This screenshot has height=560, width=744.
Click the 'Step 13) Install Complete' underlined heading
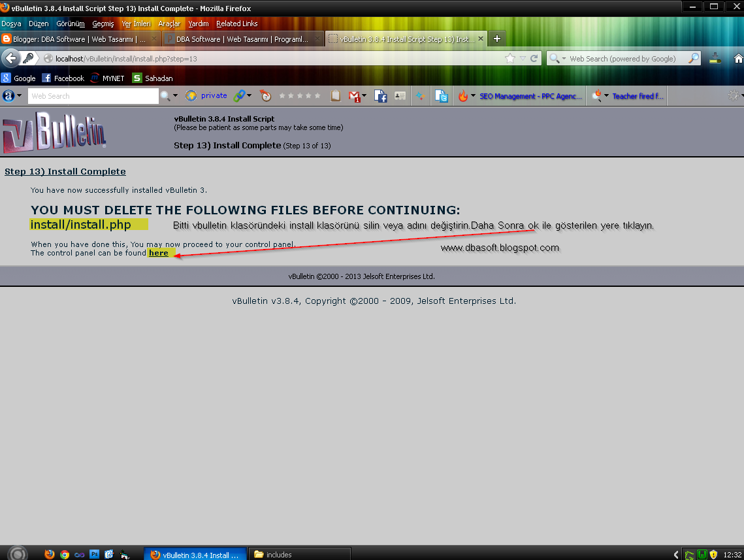[65, 171]
